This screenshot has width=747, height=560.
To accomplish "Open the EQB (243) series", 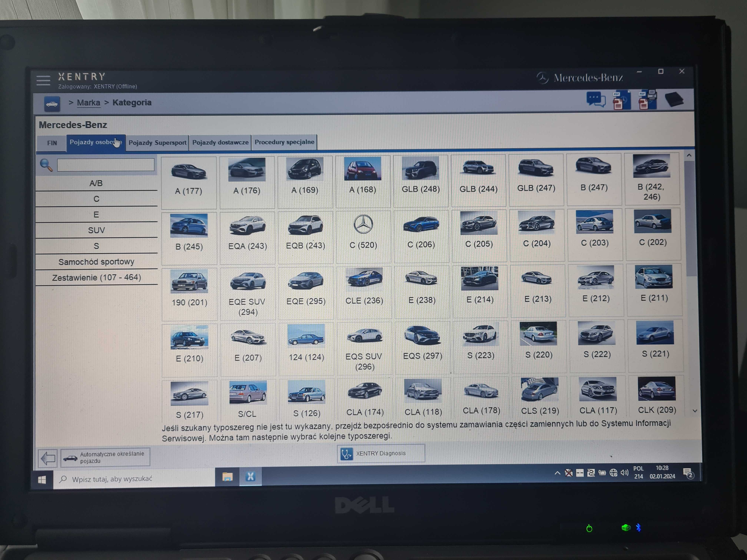I will click(306, 237).
